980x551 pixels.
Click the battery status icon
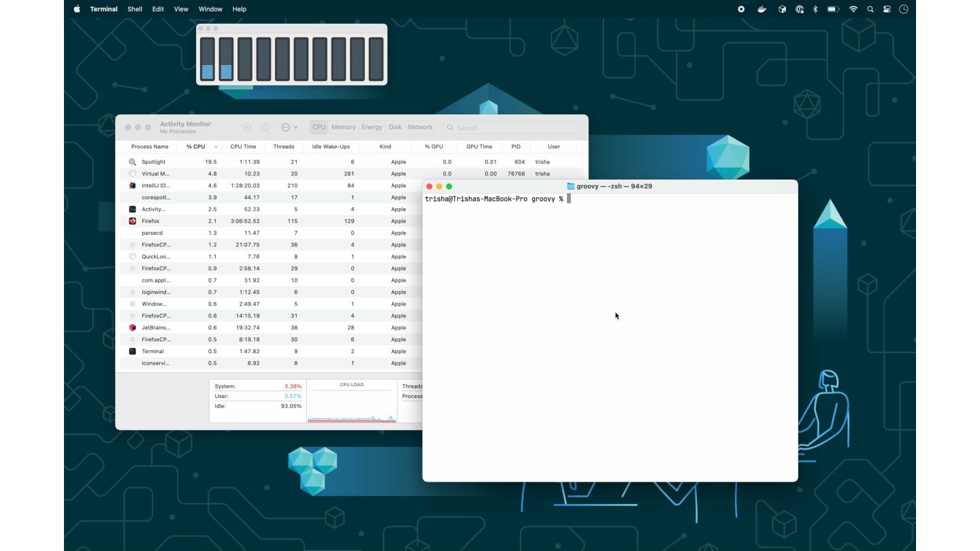833,9
